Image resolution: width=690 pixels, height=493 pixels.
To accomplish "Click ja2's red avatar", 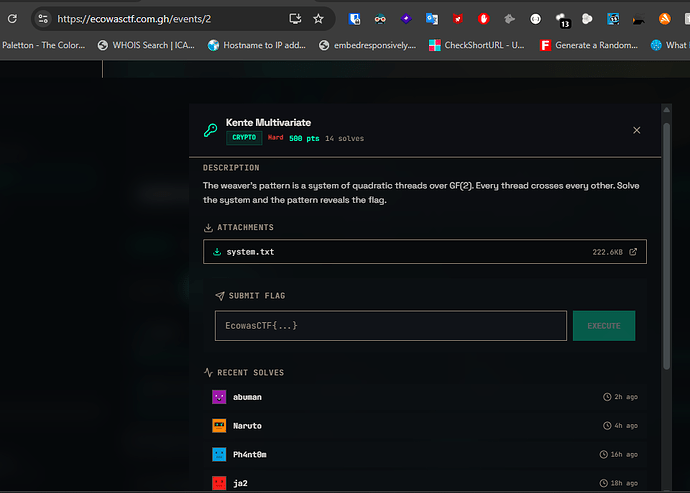I will 219,483.
